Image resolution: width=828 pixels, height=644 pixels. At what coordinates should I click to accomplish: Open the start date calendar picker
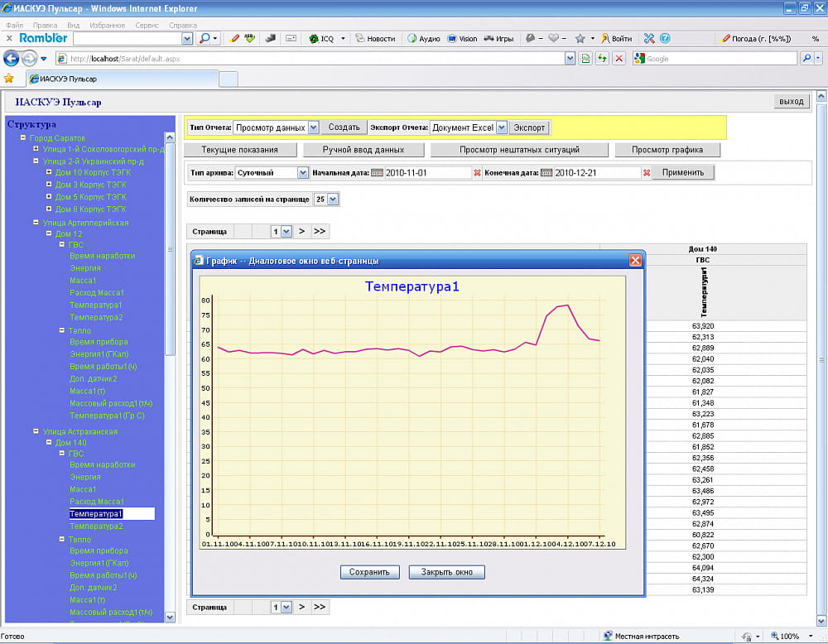click(x=377, y=173)
